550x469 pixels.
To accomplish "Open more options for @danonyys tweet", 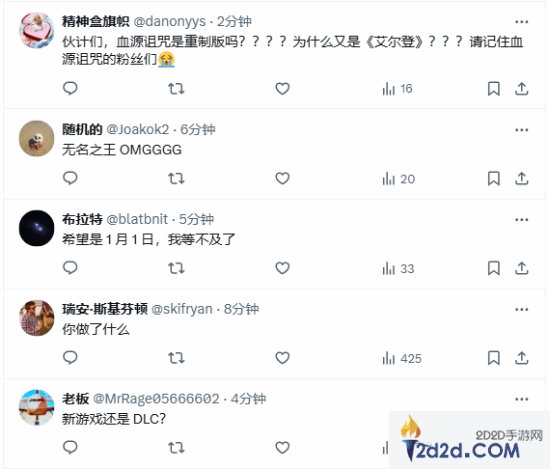I will (x=522, y=22).
